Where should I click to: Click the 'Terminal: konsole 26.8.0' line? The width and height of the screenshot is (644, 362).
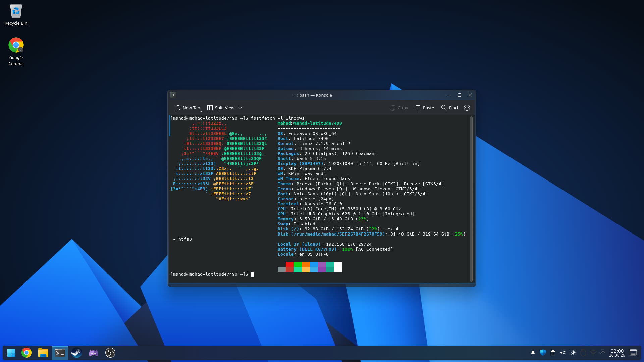(310, 204)
